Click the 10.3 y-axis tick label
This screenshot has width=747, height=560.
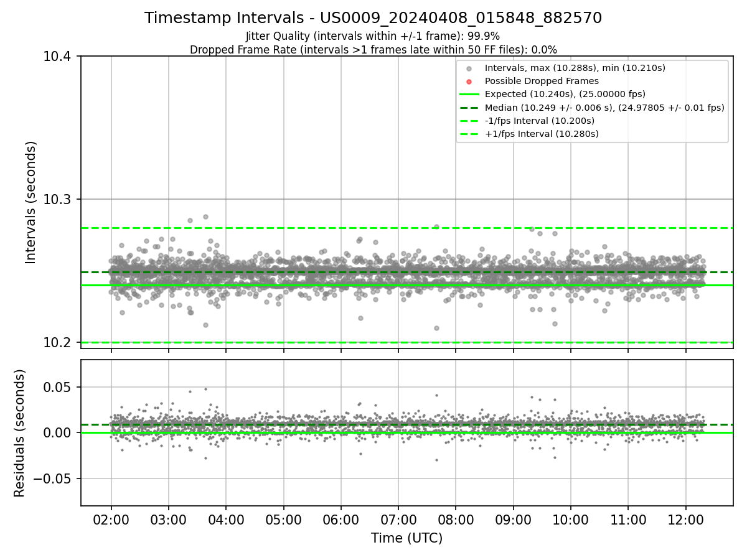point(59,200)
